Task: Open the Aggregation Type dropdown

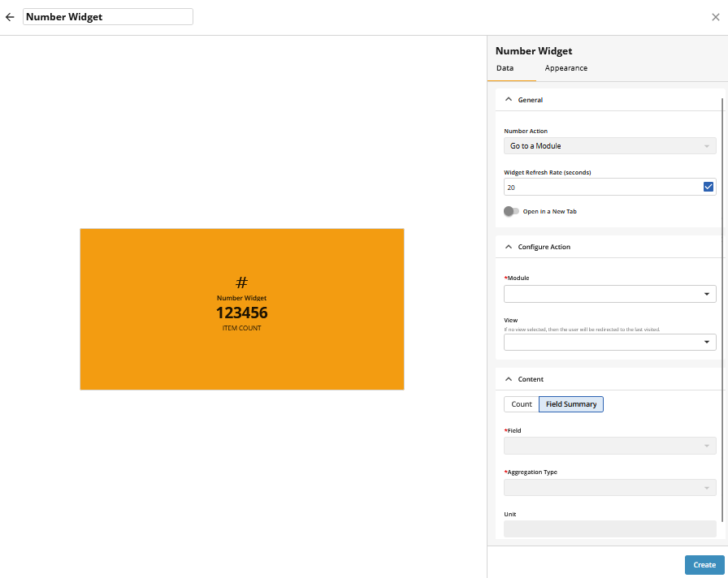Action: (x=609, y=488)
